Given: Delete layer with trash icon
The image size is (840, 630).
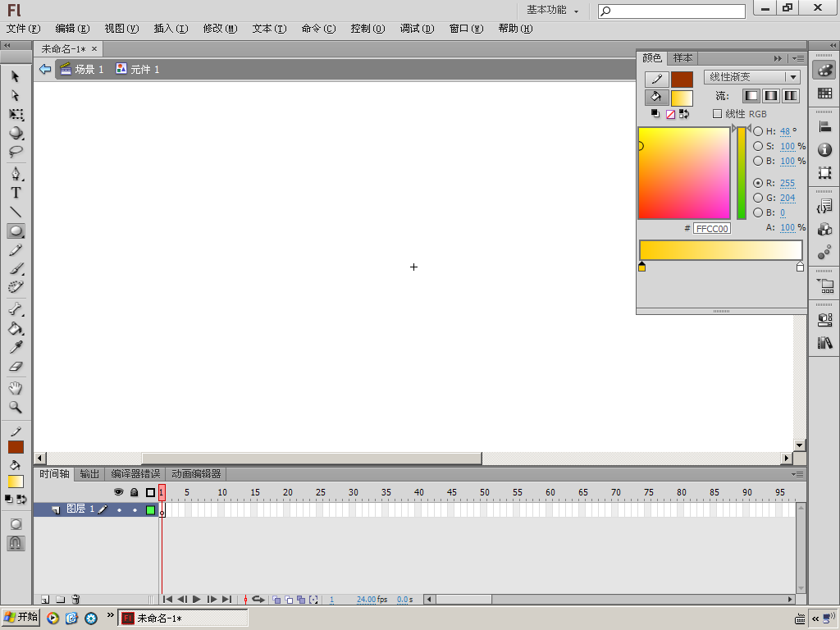Looking at the screenshot, I should (75, 600).
